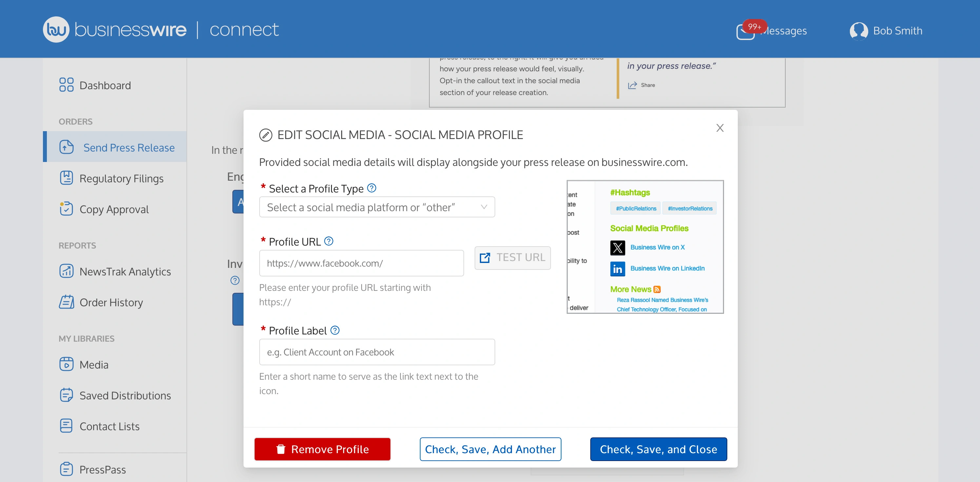Click the Order History icon

(x=66, y=302)
